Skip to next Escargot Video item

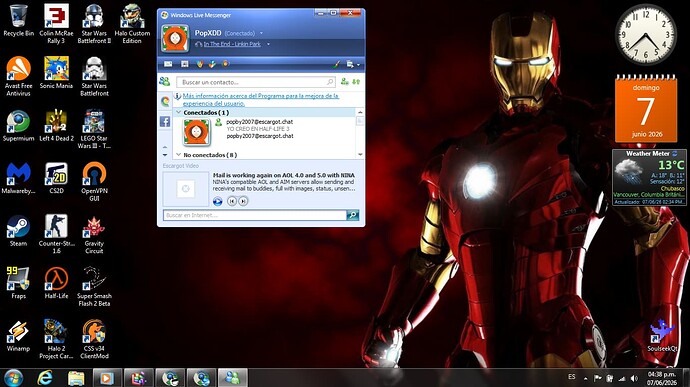243,201
